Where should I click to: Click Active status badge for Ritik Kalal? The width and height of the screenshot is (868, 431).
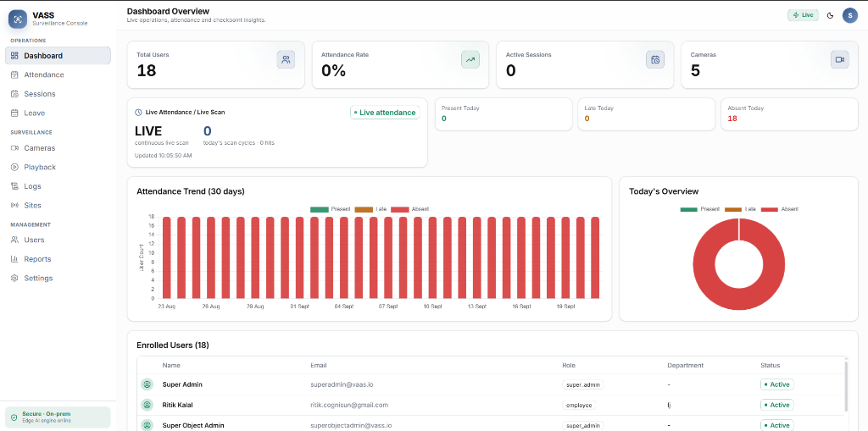pos(776,405)
